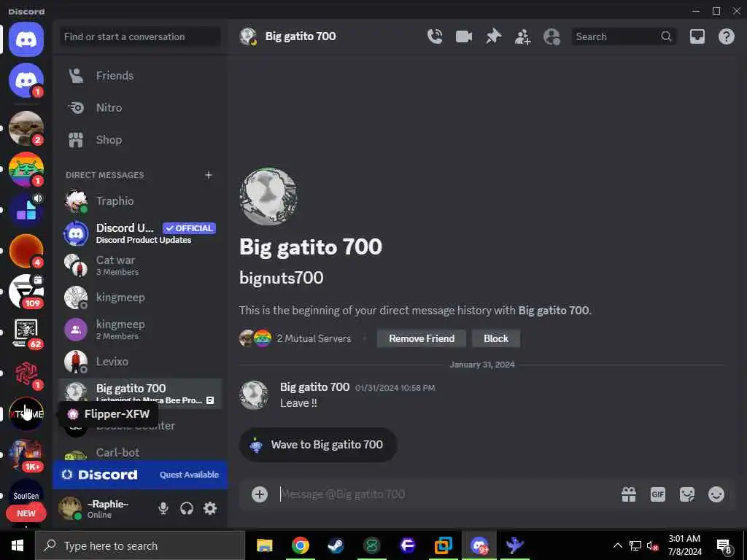Send a gift with gift icon

pyautogui.click(x=628, y=494)
